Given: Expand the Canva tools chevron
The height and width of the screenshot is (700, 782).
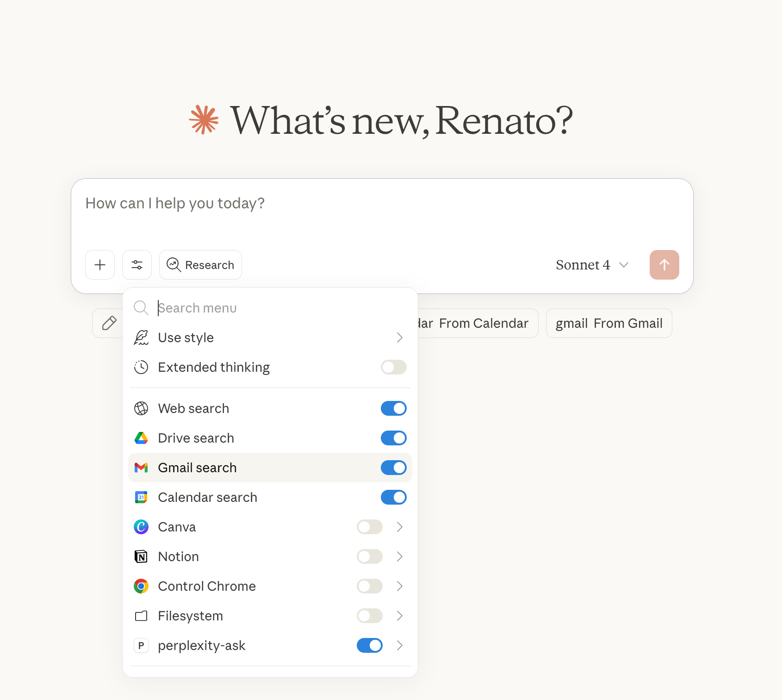Looking at the screenshot, I should coord(400,527).
